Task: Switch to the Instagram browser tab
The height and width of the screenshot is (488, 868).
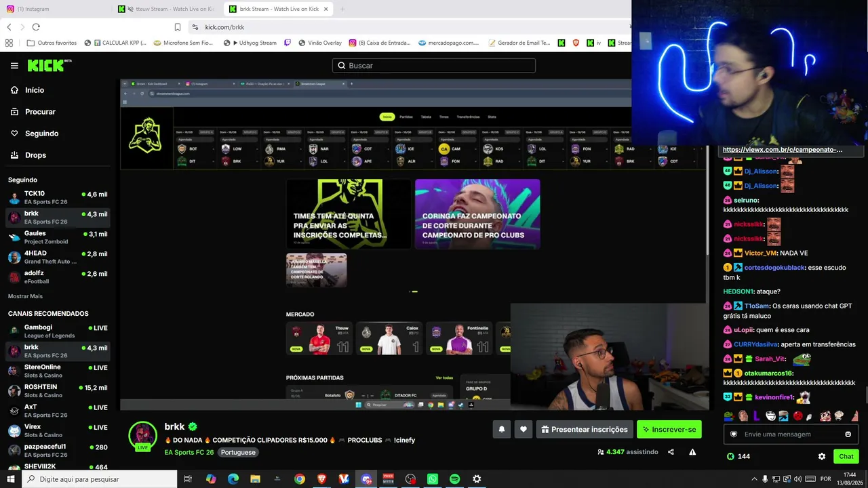Action: tap(56, 9)
